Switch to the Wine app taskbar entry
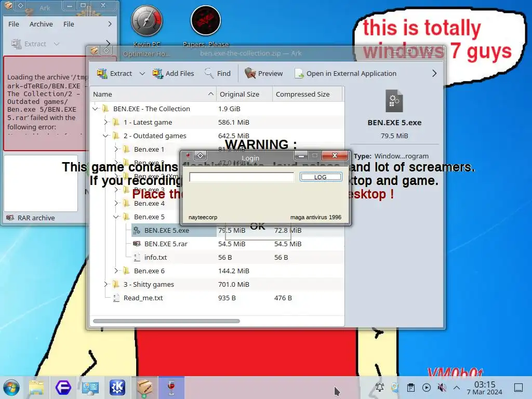 171,388
